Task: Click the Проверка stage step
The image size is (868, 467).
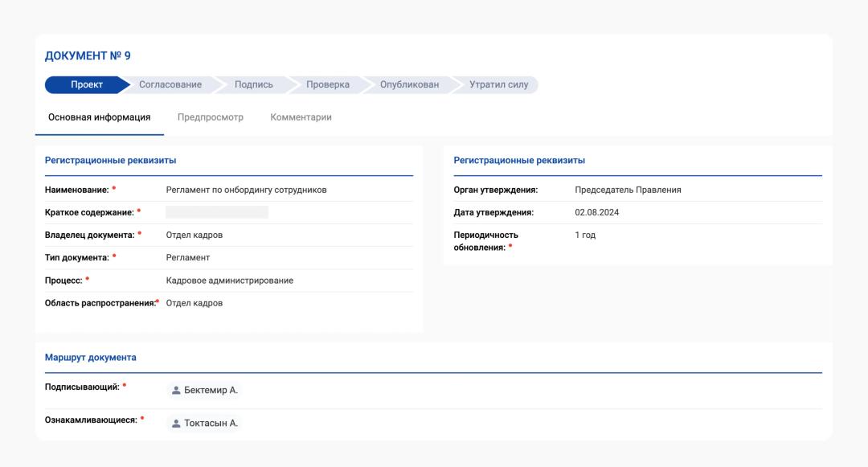Action: click(x=327, y=84)
